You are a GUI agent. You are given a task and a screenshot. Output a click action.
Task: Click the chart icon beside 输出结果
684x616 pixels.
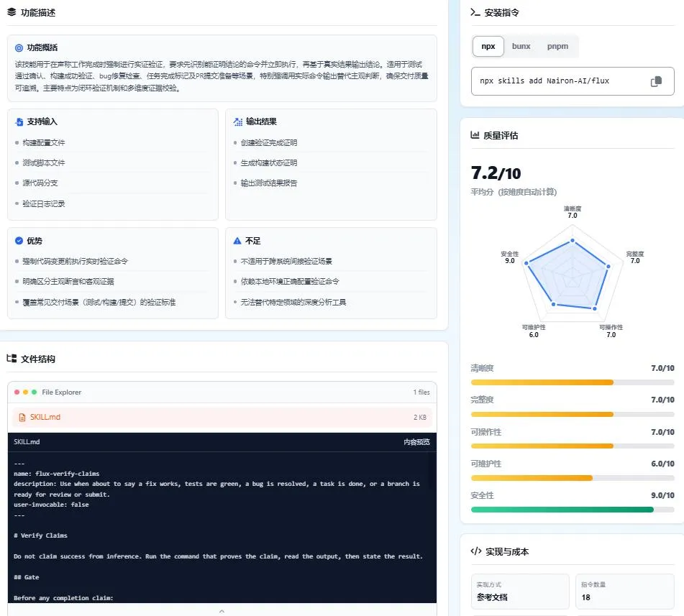(238, 121)
